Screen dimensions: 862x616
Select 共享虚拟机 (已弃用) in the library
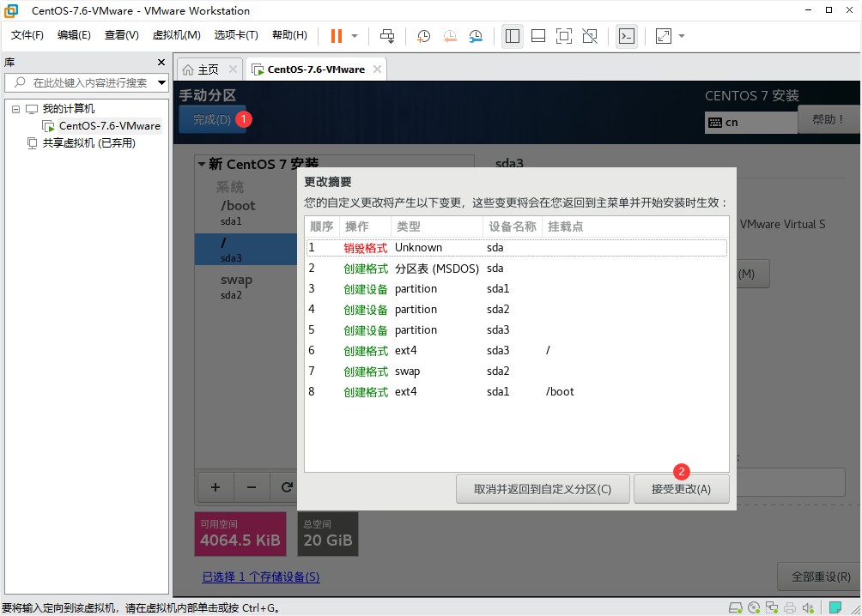[88, 143]
